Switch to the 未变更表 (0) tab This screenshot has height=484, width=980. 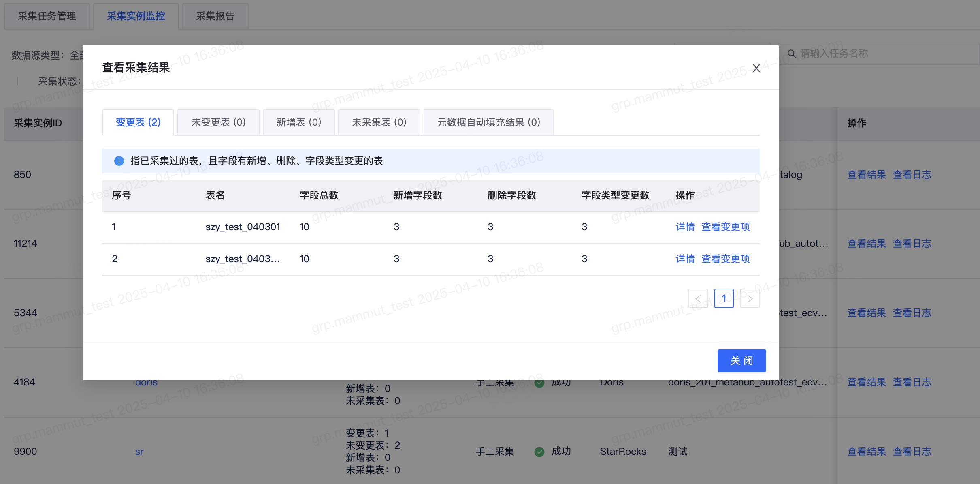[218, 122]
